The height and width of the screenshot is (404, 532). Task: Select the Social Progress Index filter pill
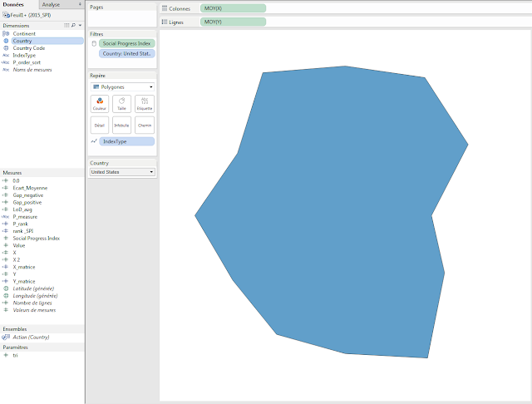(127, 43)
